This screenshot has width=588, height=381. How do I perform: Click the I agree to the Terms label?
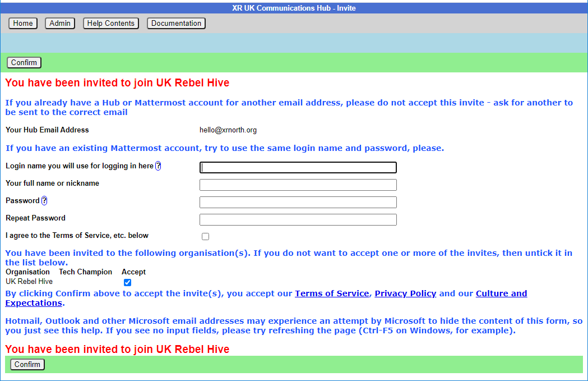point(77,235)
